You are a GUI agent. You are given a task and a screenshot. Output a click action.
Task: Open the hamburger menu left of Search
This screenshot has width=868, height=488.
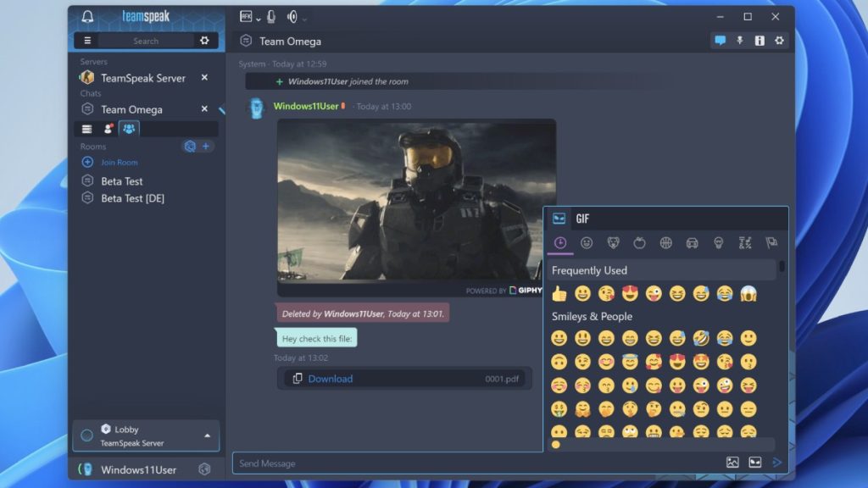click(x=87, y=41)
